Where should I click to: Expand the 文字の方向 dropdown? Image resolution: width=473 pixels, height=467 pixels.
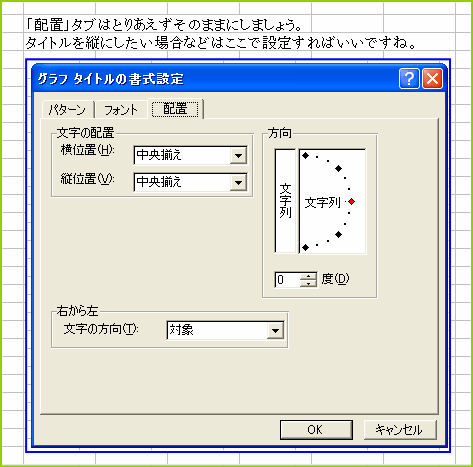click(275, 331)
